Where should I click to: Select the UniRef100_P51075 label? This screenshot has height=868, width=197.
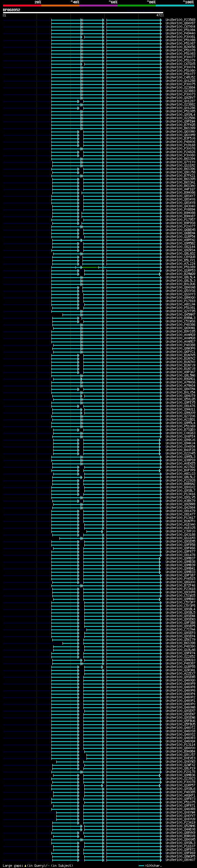click(x=180, y=802)
